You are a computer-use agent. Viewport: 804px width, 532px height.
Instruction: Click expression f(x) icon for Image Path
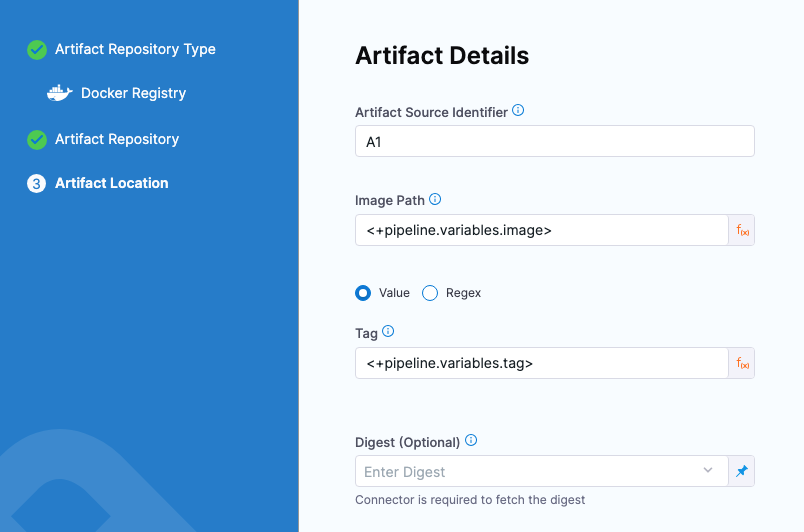coord(742,230)
